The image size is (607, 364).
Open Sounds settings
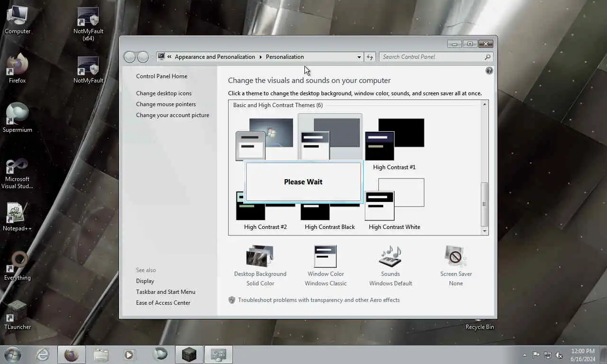[390, 266]
